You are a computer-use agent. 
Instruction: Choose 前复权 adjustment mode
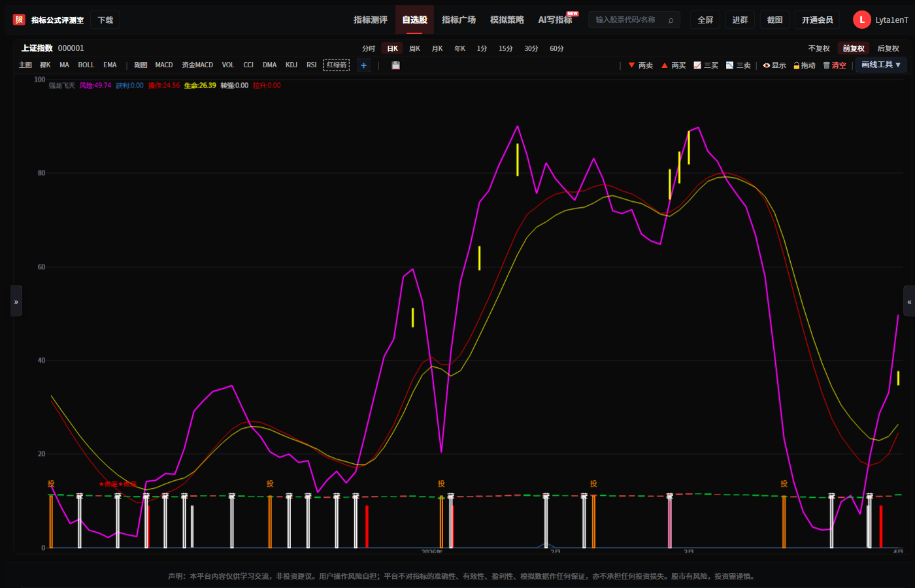(854, 48)
